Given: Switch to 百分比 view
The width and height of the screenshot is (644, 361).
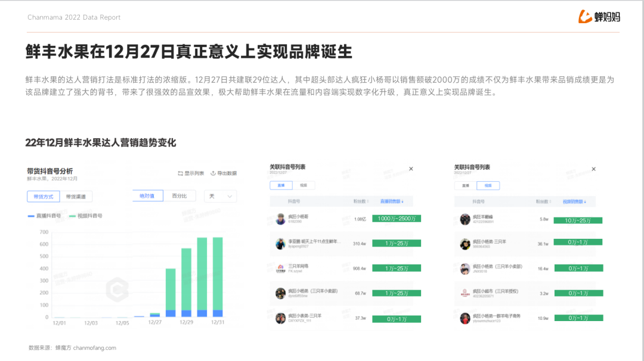Looking at the screenshot, I should [179, 195].
